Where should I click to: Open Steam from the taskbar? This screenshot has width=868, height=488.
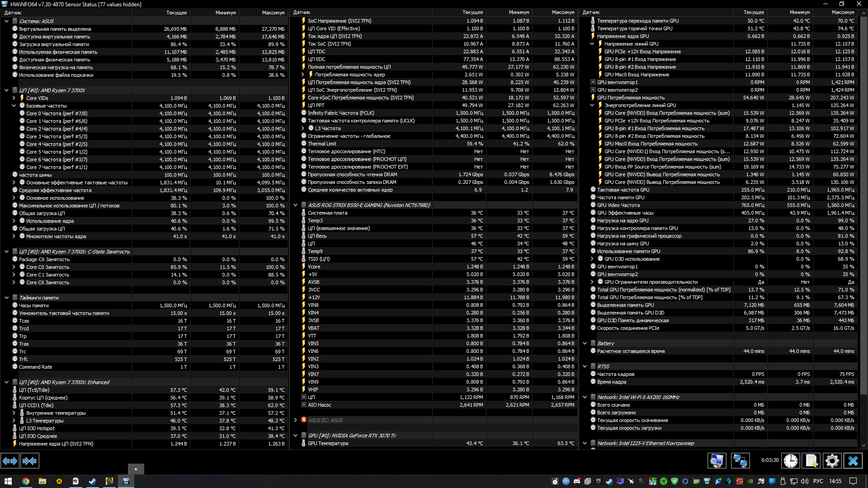92,481
